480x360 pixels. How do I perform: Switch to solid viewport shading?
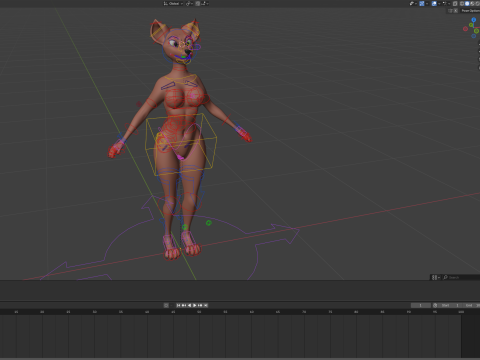[x=467, y=4]
